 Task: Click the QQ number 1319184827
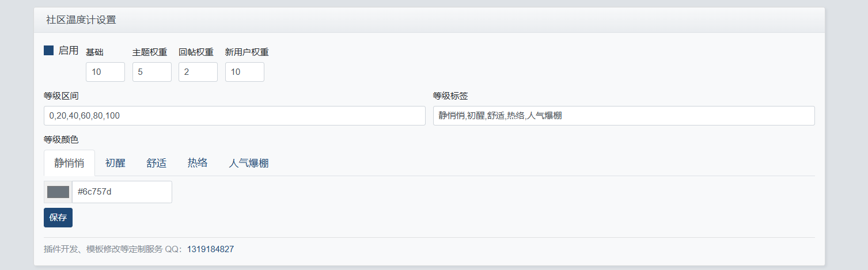[210, 249]
